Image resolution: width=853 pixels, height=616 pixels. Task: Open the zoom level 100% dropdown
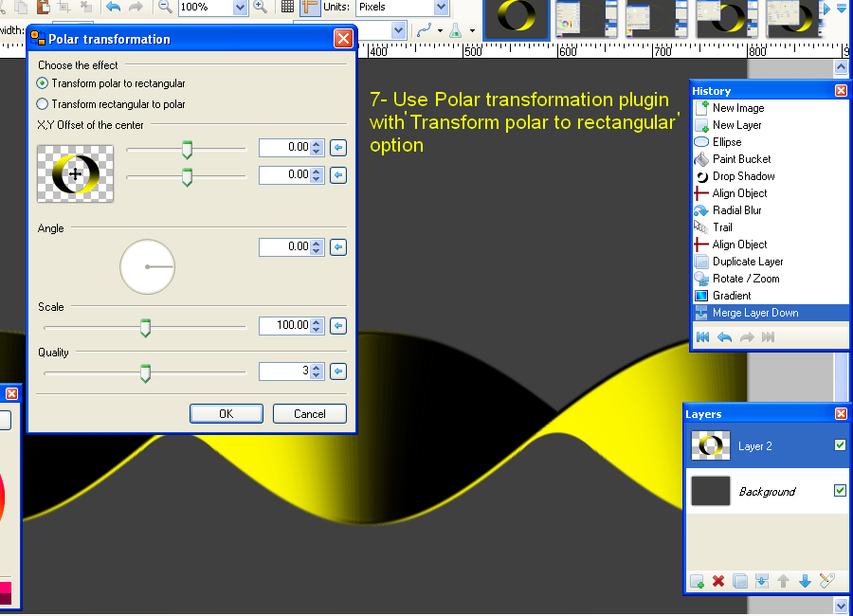click(240, 7)
